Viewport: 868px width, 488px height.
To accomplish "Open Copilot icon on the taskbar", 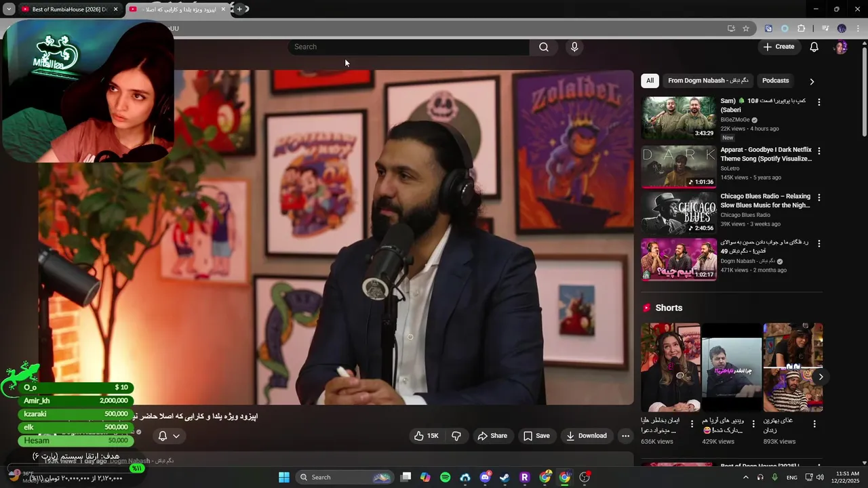I will tap(425, 477).
